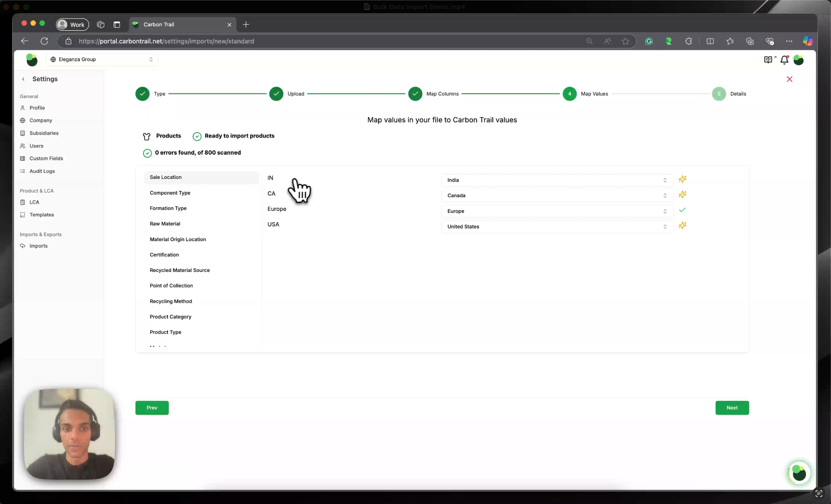Screen dimensions: 831x504
Task: Open the United States value dropdown
Action: pyautogui.click(x=557, y=226)
